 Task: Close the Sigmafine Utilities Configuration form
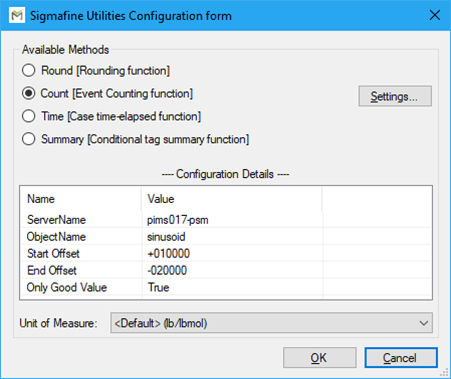point(435,15)
